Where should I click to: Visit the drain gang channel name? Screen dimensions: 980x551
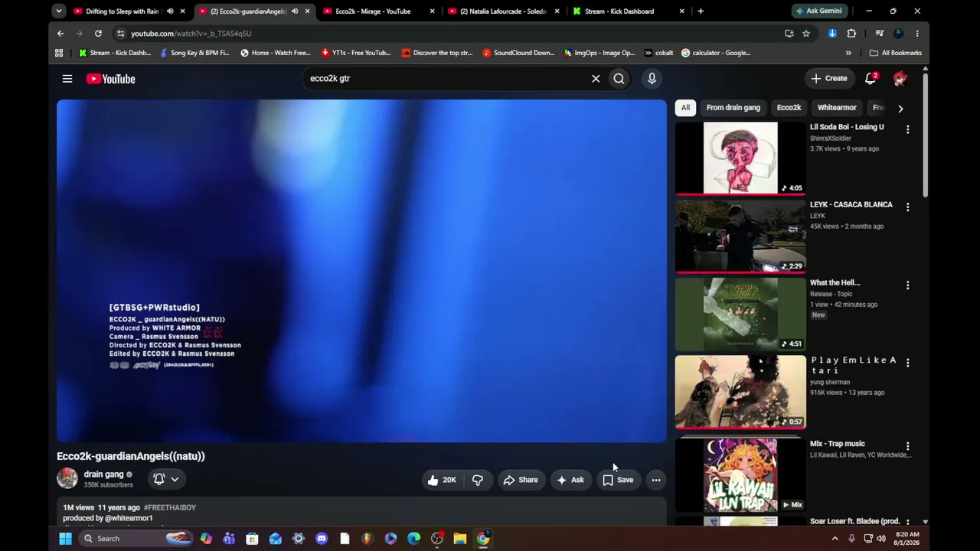coord(103,474)
